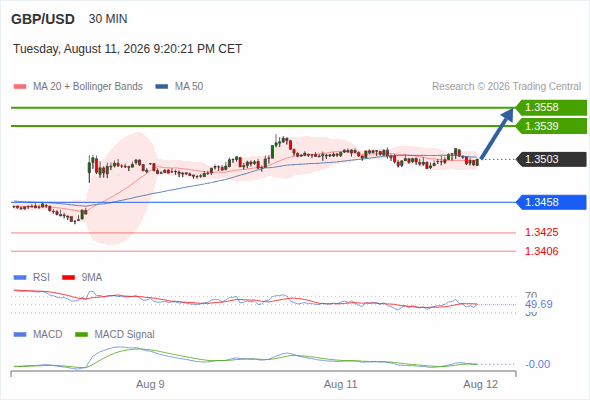Viewport: 590px width, 400px height.
Task: Click the Aug 11 date axis label
Action: coord(340,385)
